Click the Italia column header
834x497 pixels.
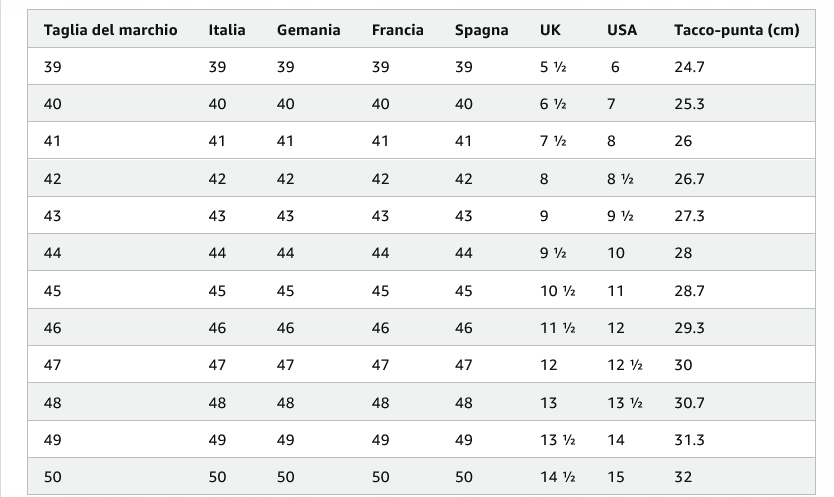point(227,30)
